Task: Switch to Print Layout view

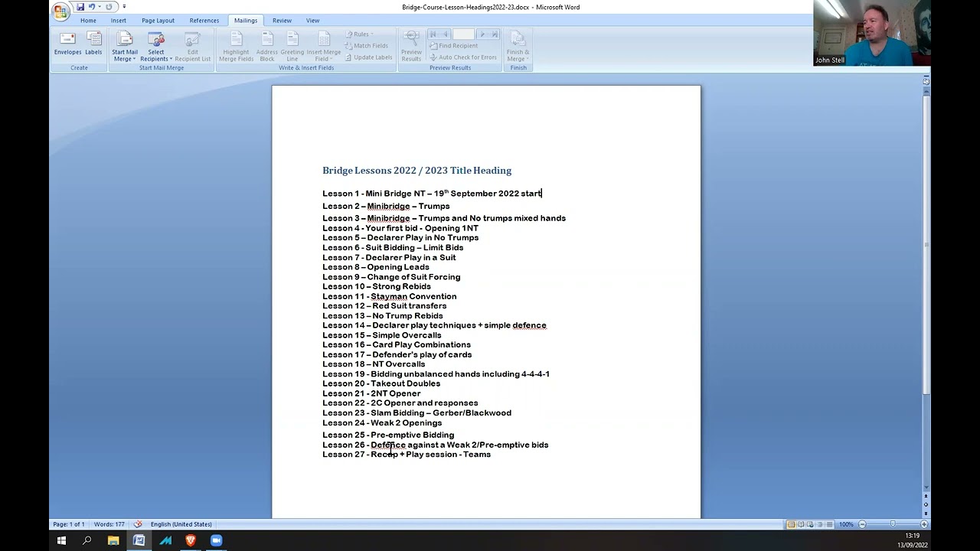Action: (791, 524)
